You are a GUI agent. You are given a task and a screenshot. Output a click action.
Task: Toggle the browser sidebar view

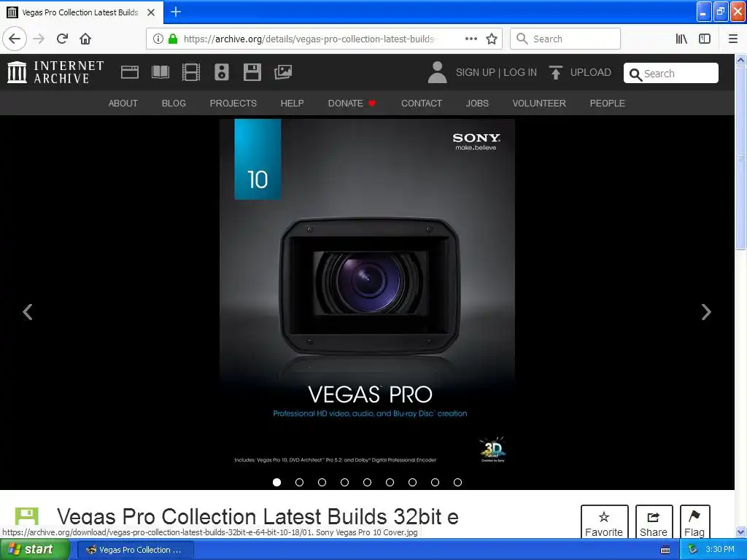[705, 39]
